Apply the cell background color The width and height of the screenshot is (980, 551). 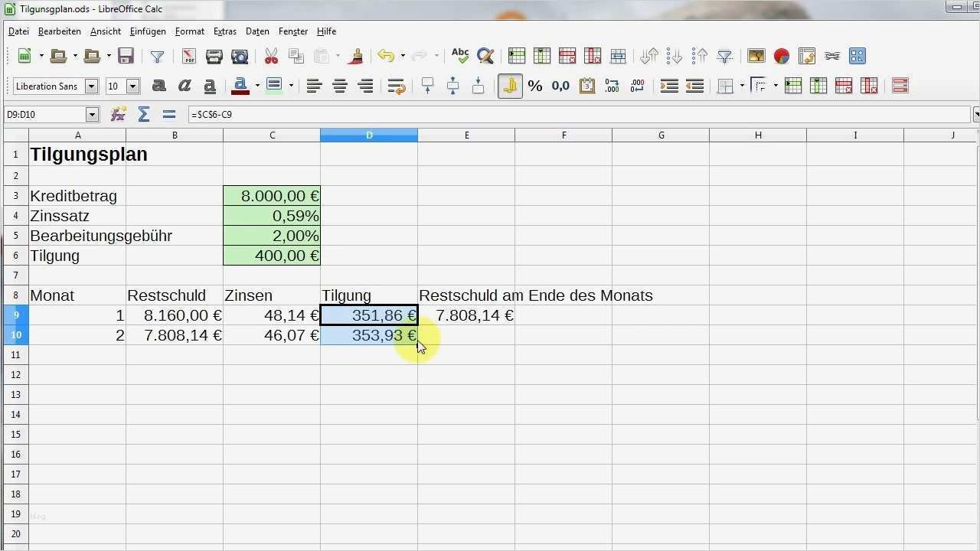[x=274, y=86]
